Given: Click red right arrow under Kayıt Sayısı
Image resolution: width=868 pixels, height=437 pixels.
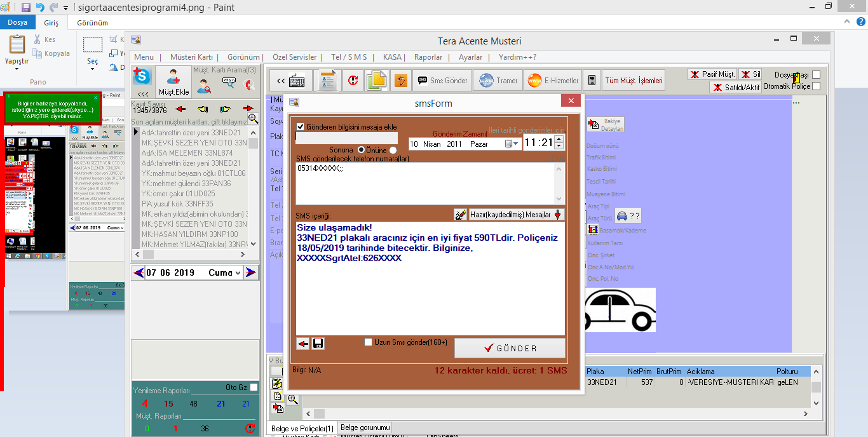Looking at the screenshot, I should point(248,109).
